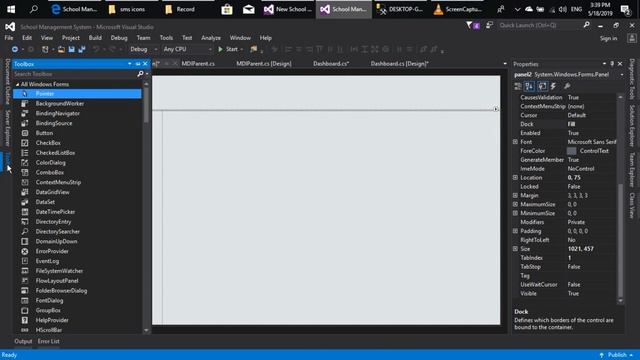Open the Error List tab
This screenshot has width=640, height=360.
click(49, 341)
